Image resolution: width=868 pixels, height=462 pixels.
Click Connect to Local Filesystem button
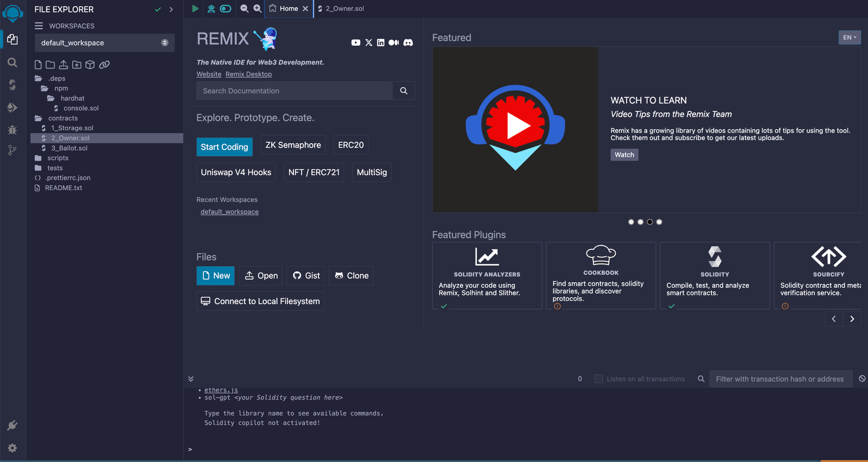pyautogui.click(x=260, y=301)
